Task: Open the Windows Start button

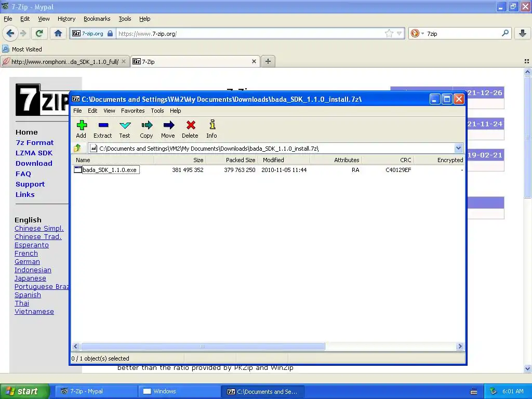Action: [25, 391]
